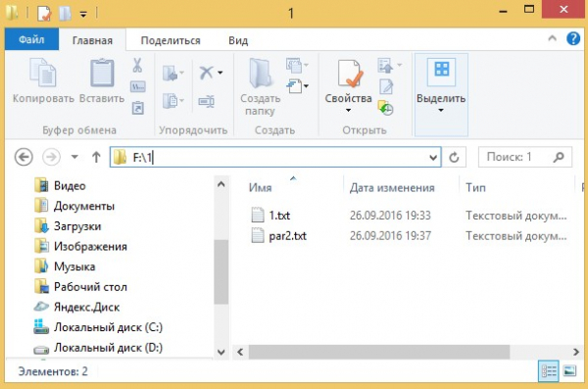Open the Select (Выделить) dropdown arrow
The height and width of the screenshot is (389, 588).
tap(441, 111)
